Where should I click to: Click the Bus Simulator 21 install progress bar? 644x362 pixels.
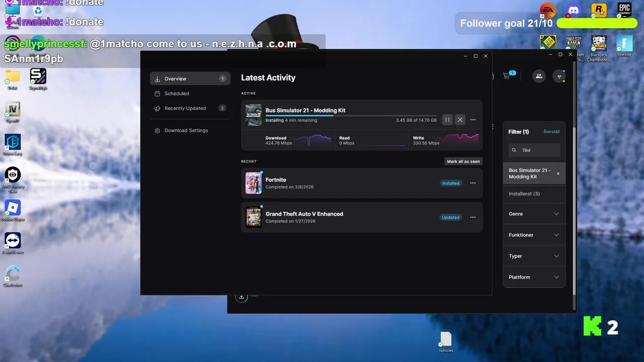tap(351, 116)
